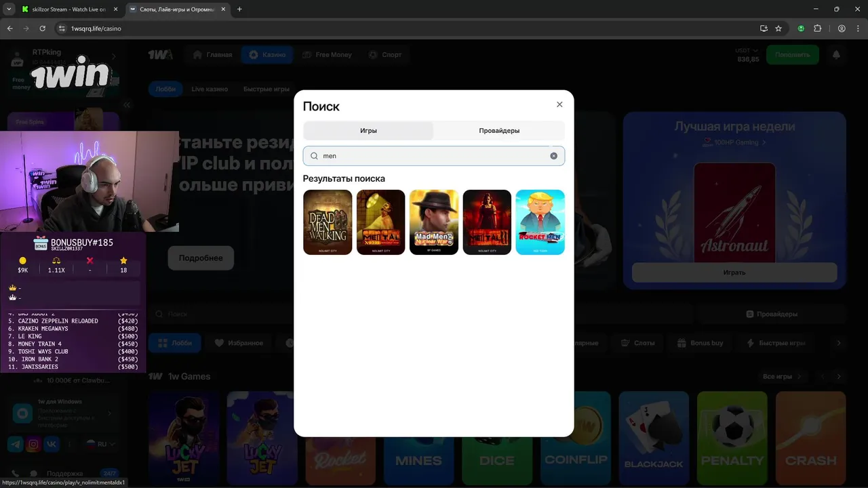Viewport: 868px width, 488px height.
Task: Open Free Money in top navigation
Action: (x=327, y=55)
